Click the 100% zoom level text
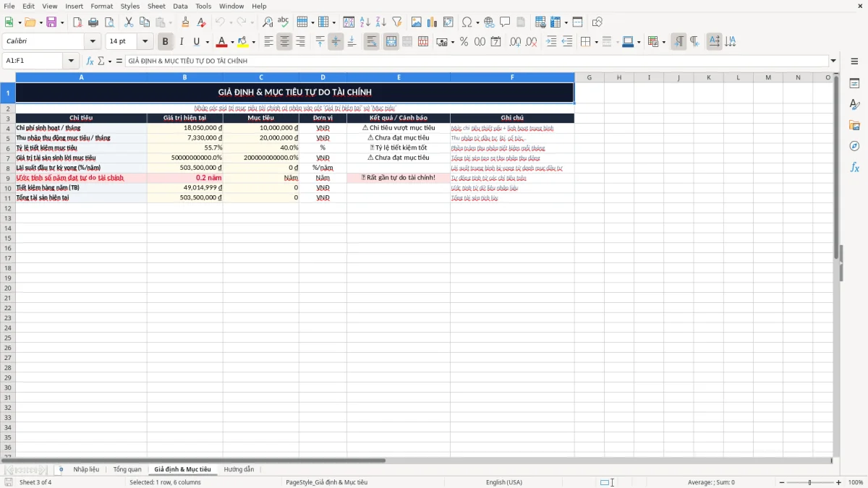The height and width of the screenshot is (488, 868). coord(856,482)
